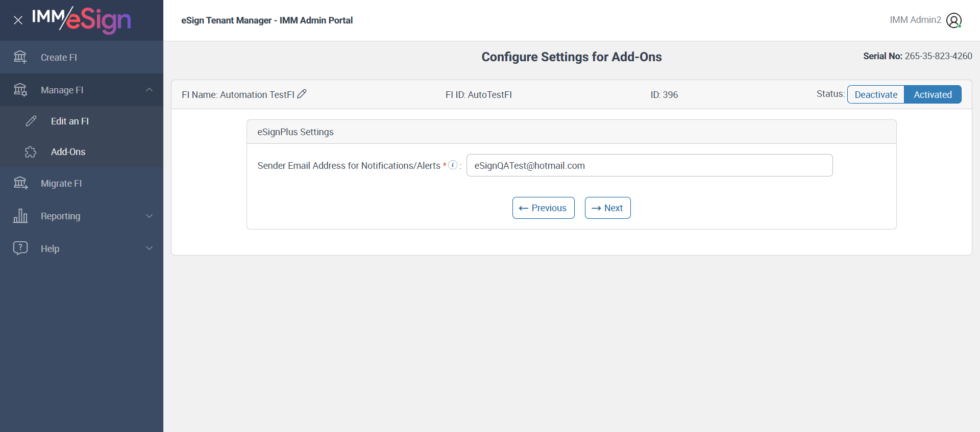This screenshot has height=432, width=980.
Task: Open the Add-Ons menu item
Action: pyautogui.click(x=68, y=152)
